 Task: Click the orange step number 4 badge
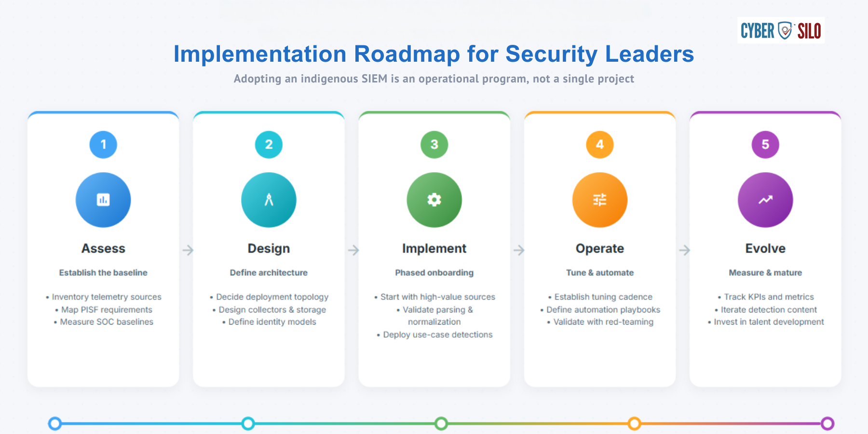click(x=600, y=144)
